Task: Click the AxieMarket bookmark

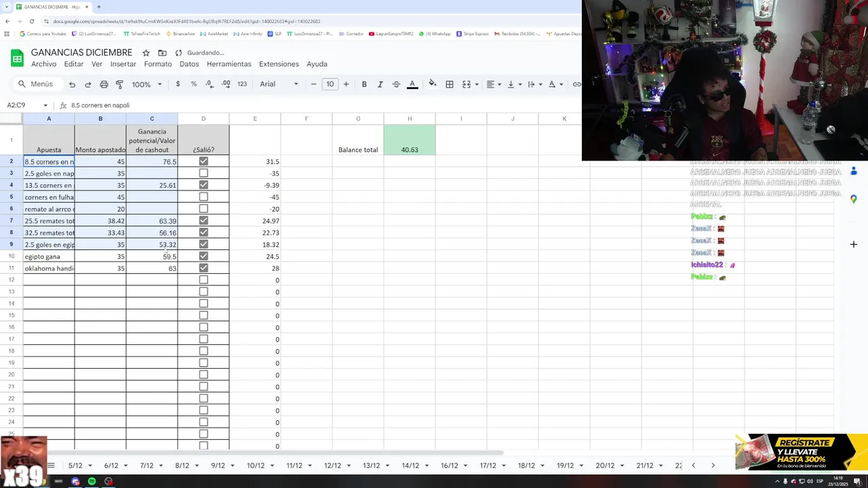Action: (x=215, y=34)
